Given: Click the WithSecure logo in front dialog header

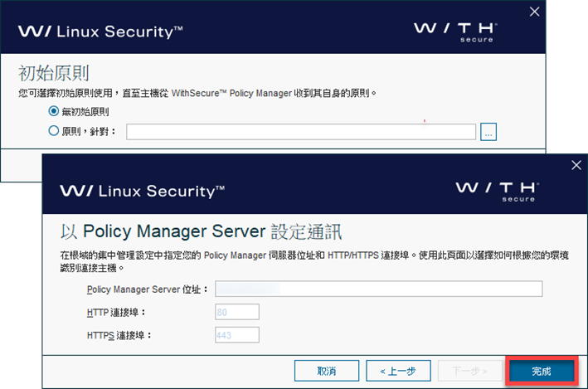Looking at the screenshot, I should point(498,192).
